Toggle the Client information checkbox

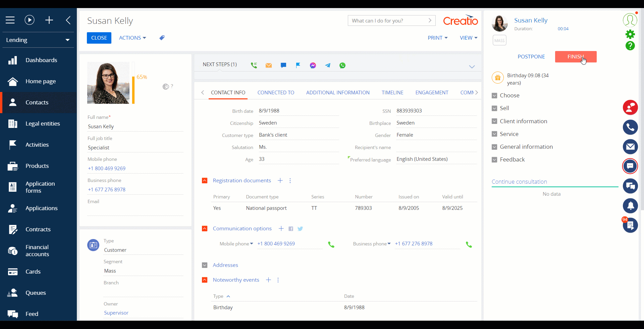click(x=494, y=121)
